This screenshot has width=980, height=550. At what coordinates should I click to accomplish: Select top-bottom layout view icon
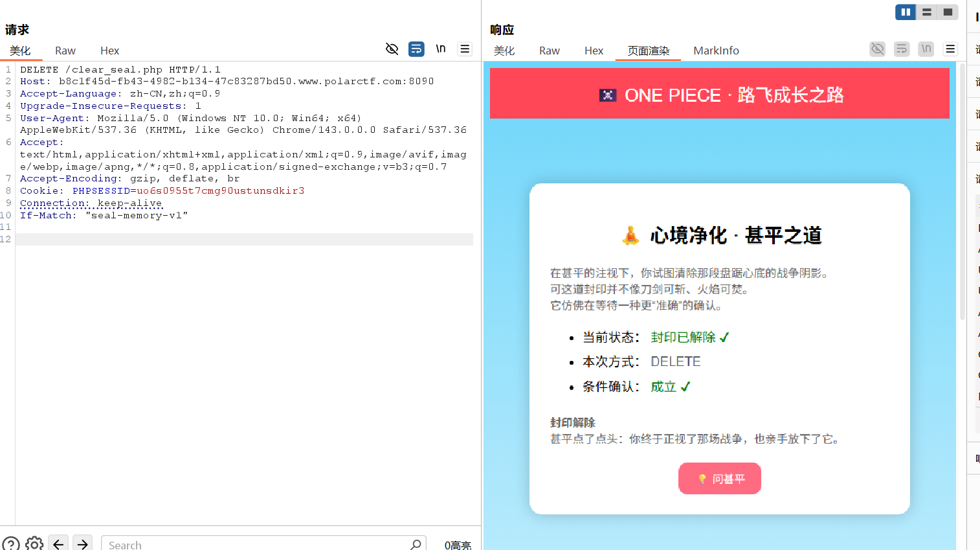927,12
